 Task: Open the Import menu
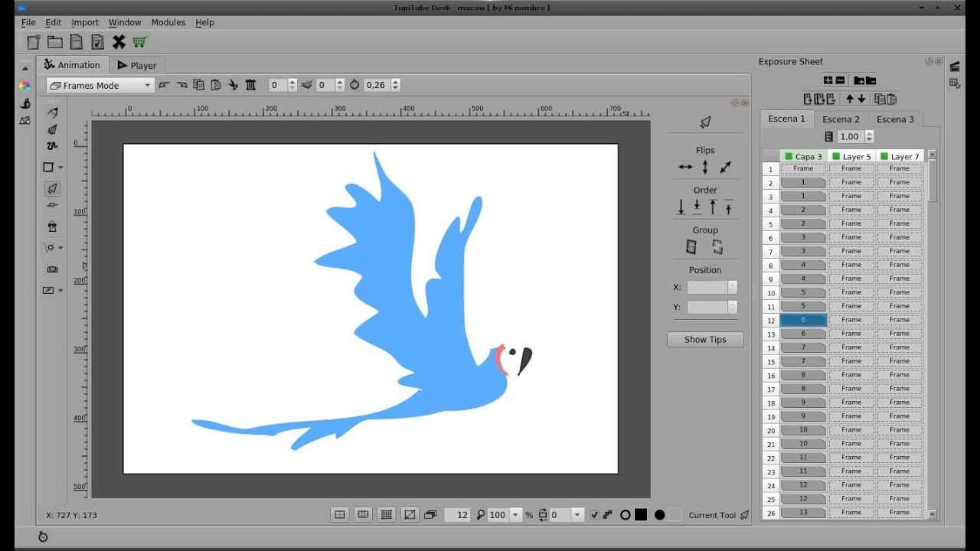point(85,22)
